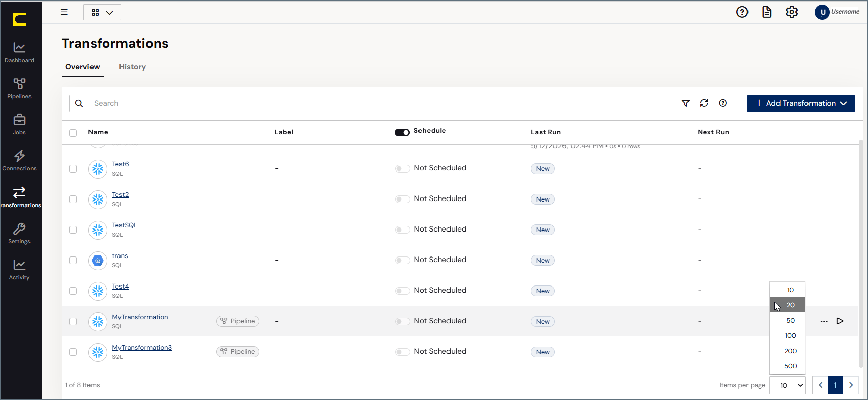The height and width of the screenshot is (400, 868).
Task: Open the documentation page icon
Action: click(767, 12)
